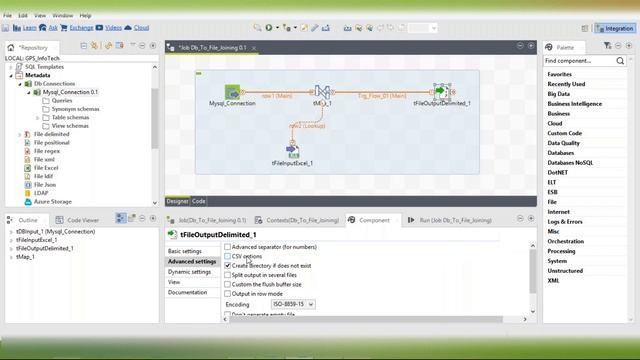Viewport: 640px width, 360px height.
Task: Click the Videos link
Action: (x=113, y=28)
